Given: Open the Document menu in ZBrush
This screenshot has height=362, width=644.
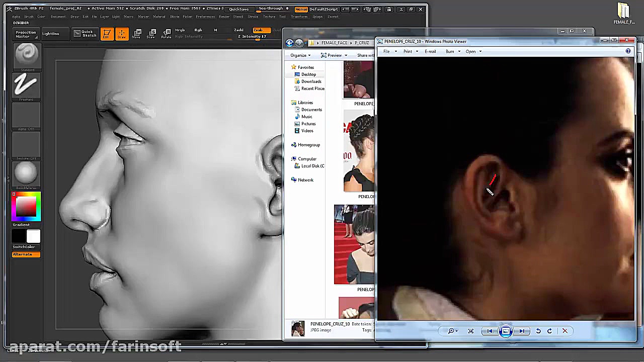Looking at the screenshot, I should [x=58, y=17].
